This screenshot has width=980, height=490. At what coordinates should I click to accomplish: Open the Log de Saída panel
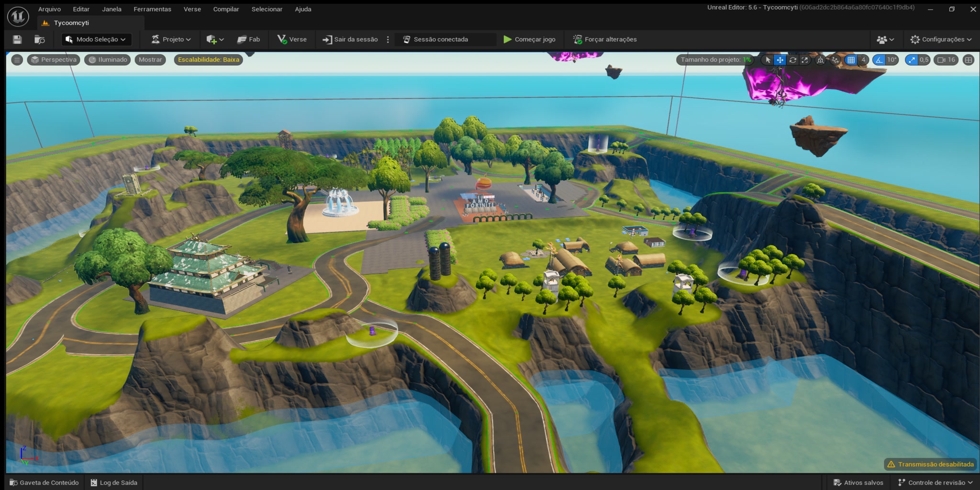[x=114, y=482]
